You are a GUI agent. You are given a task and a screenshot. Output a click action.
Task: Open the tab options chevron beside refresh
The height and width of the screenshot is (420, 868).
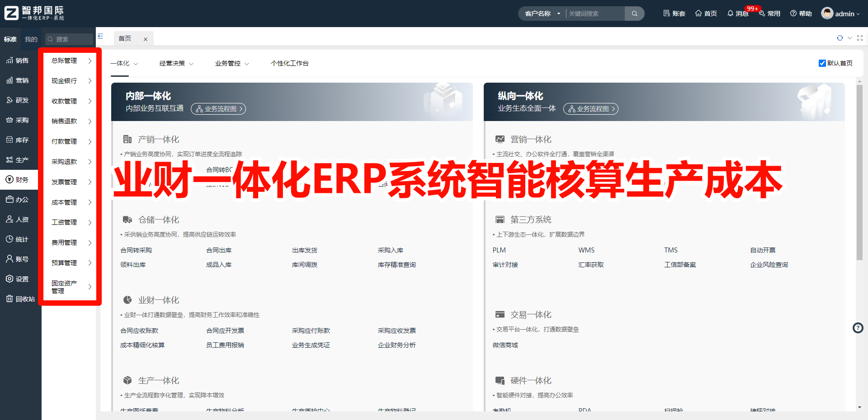[850, 38]
